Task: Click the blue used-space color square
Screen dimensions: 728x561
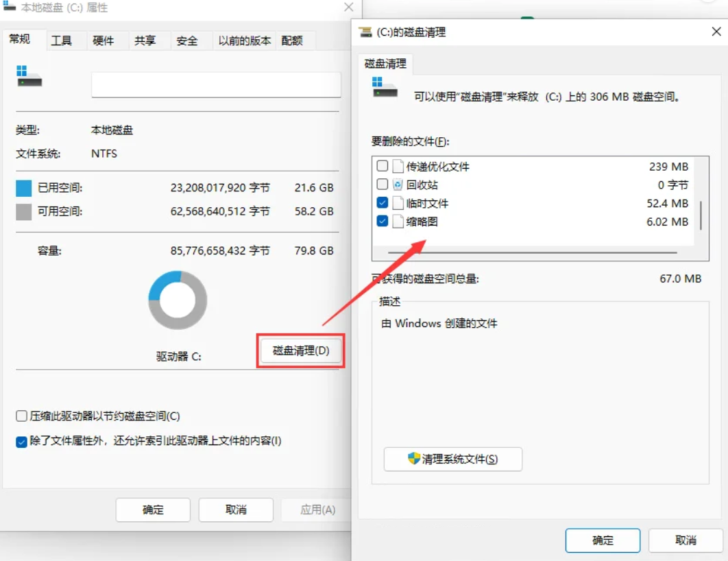Action: [24, 188]
